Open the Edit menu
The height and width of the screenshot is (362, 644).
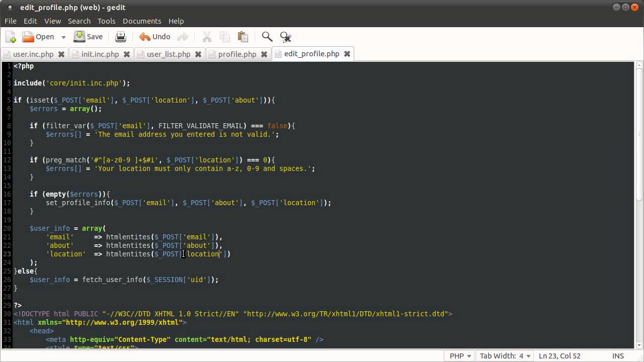pyautogui.click(x=30, y=21)
